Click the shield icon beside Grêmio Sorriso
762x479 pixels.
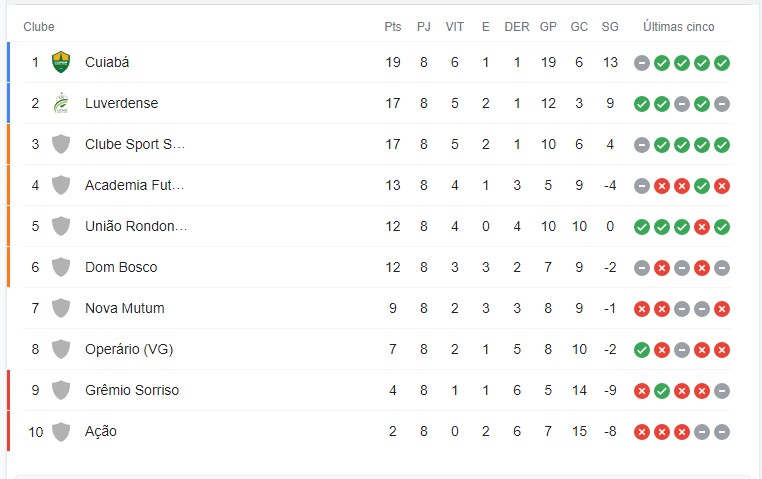click(x=61, y=390)
